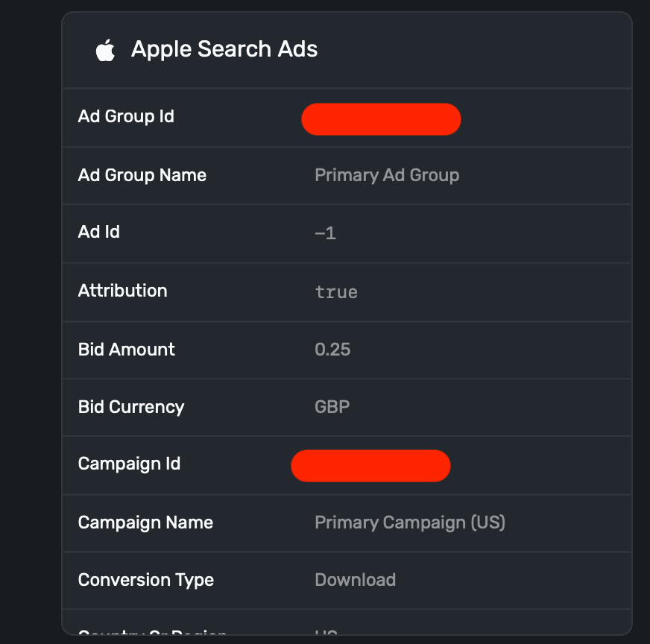Select the Bid Amount label
Image resolution: width=650 pixels, height=644 pixels.
click(127, 350)
